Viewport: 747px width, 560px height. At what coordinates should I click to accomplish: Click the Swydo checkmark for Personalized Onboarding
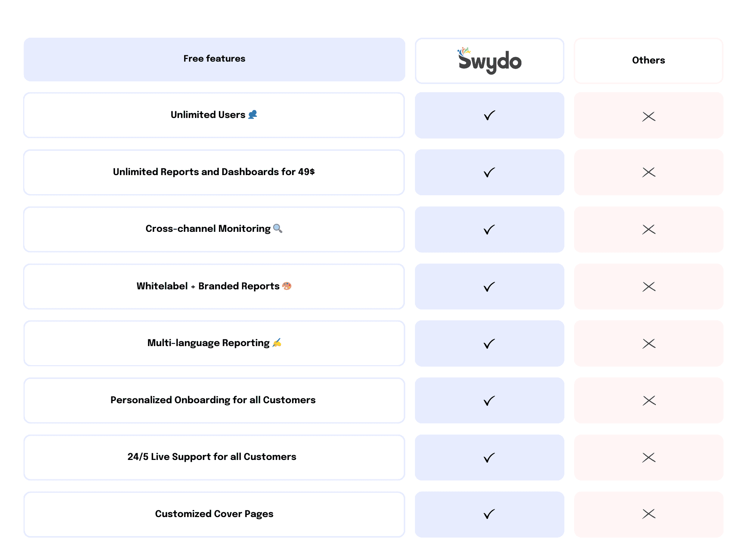pyautogui.click(x=489, y=401)
